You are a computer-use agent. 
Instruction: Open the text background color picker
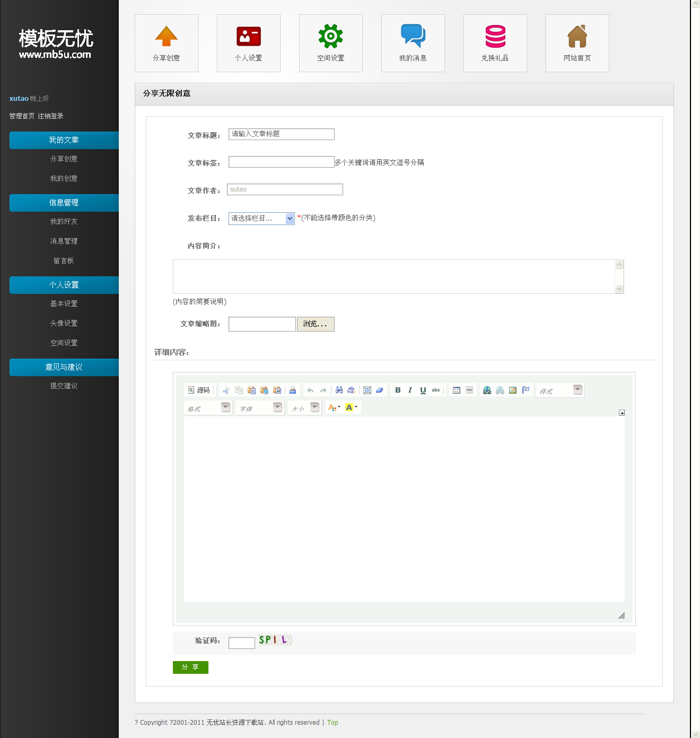coord(352,407)
